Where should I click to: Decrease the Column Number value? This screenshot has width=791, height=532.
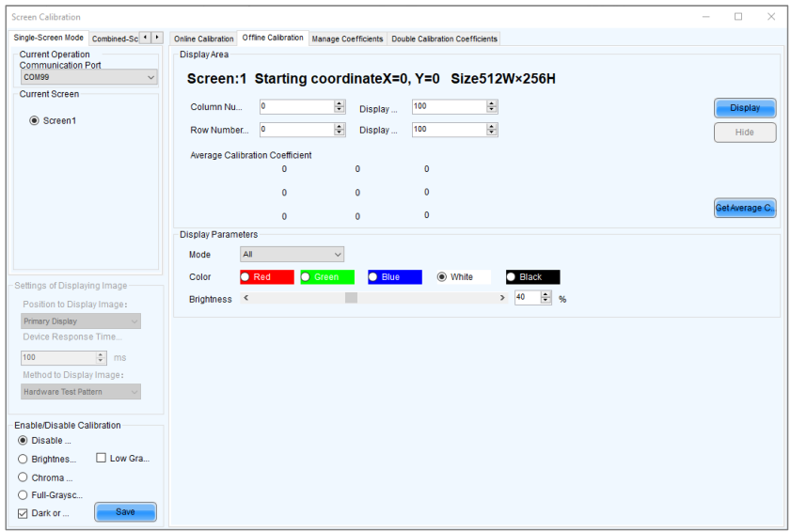pyautogui.click(x=340, y=109)
